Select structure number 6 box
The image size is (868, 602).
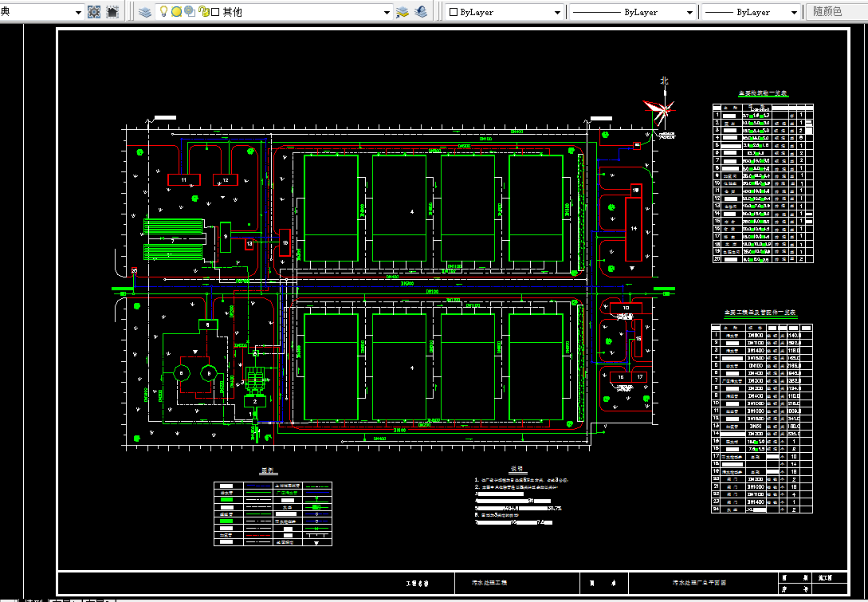pyautogui.click(x=208, y=325)
